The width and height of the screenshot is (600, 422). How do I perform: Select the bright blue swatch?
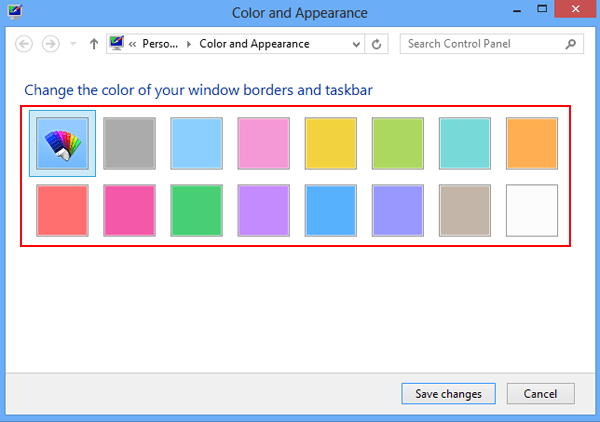point(331,210)
